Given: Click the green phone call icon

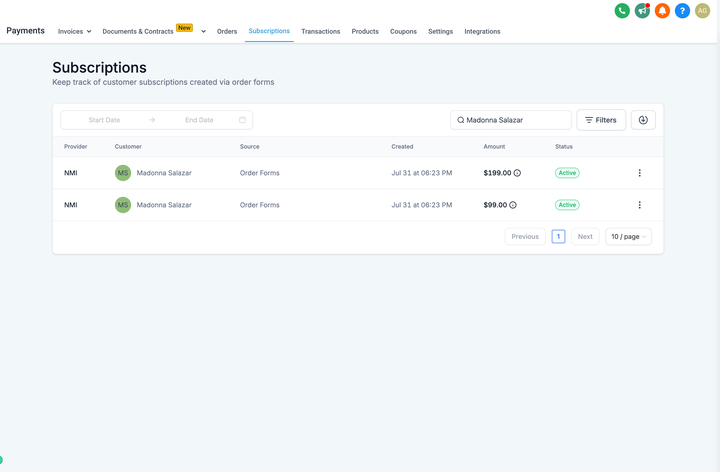Looking at the screenshot, I should click(x=622, y=11).
